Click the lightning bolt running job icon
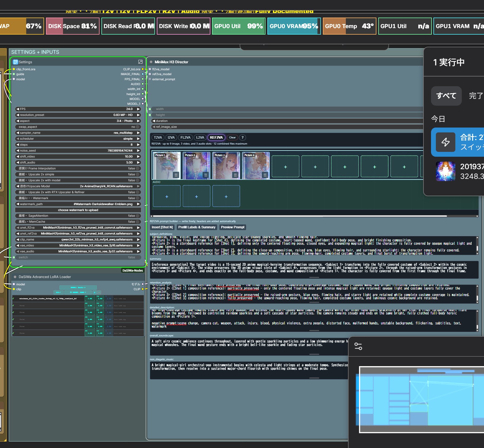Screen dimensions: 484x448 point(446,142)
